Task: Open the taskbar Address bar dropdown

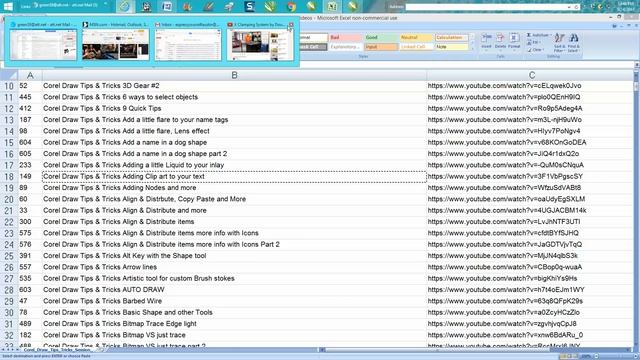Action: 569,7
